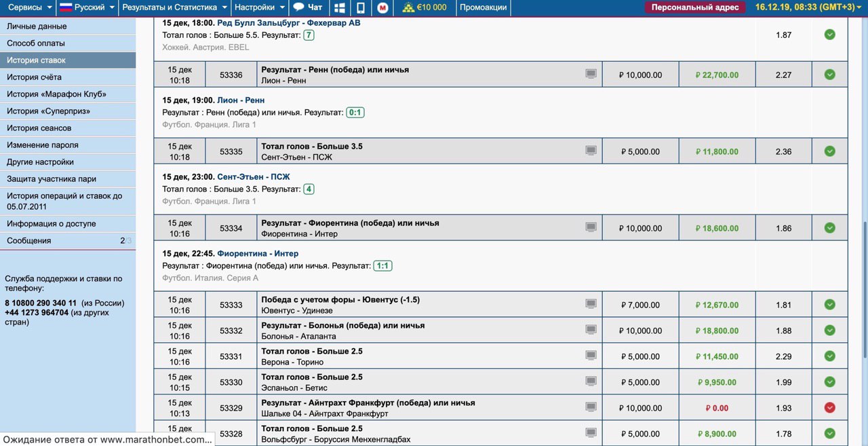Click the Персональный адрес button
Image resolution: width=868 pixels, height=446 pixels.
click(x=694, y=7)
